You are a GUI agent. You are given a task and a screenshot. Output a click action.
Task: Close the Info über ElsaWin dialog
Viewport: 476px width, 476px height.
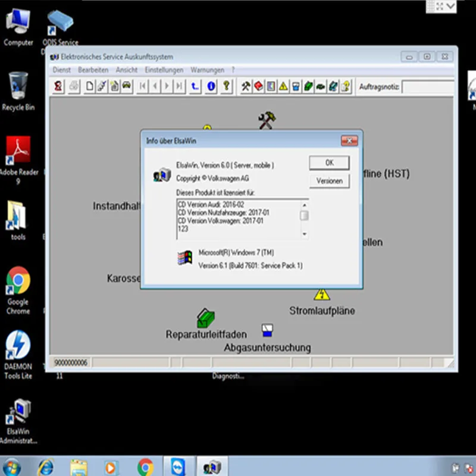coord(349,141)
